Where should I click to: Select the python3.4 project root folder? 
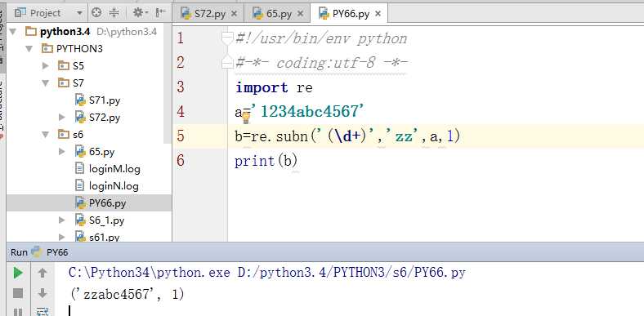click(65, 32)
